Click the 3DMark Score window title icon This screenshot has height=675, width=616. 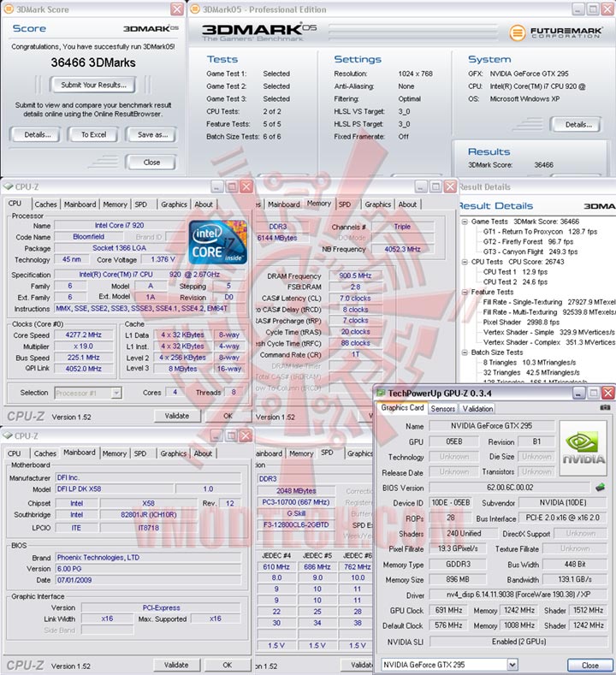tap(9, 9)
